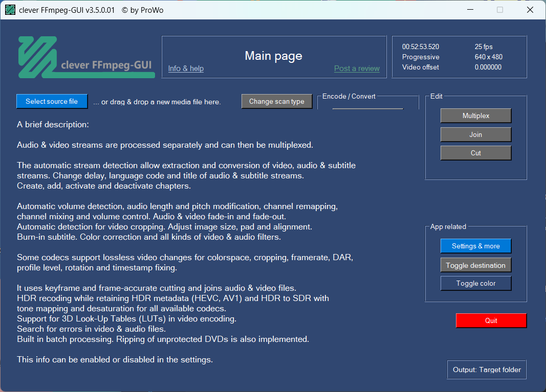Open the Multiplex editor
546x392 pixels.
tap(476, 116)
